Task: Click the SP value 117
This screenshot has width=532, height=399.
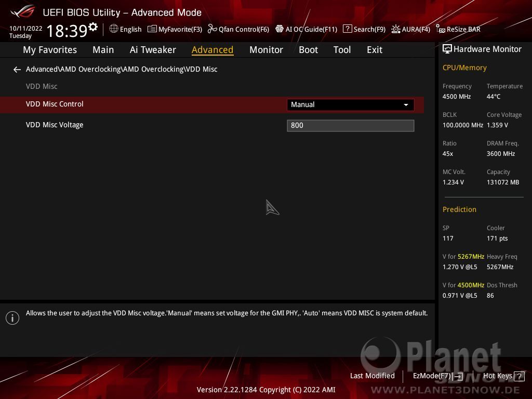Action: point(448,238)
